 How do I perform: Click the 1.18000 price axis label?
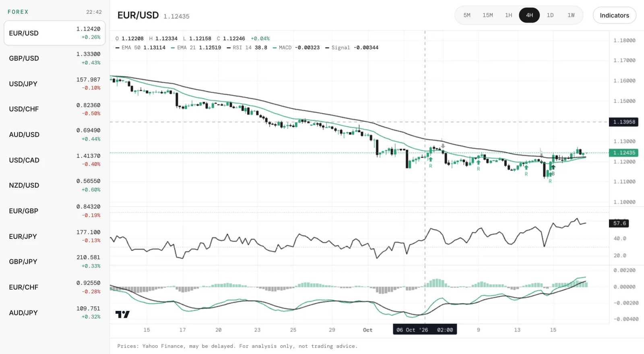pyautogui.click(x=624, y=40)
